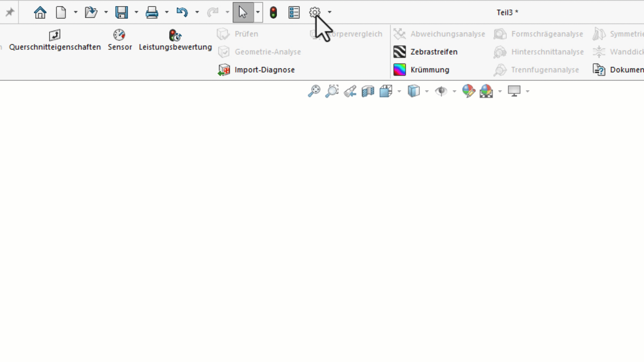The image size is (644, 362).
Task: Click the Rebuild traffic light icon
Action: [273, 13]
